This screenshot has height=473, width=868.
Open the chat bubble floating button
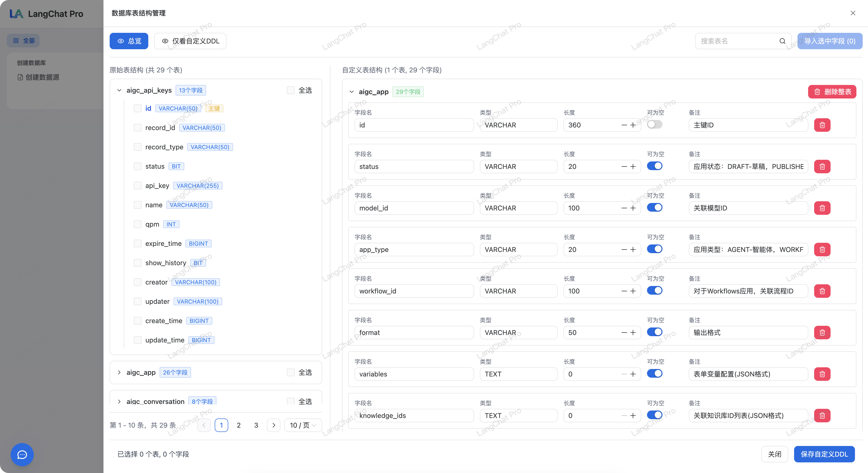[x=22, y=454]
